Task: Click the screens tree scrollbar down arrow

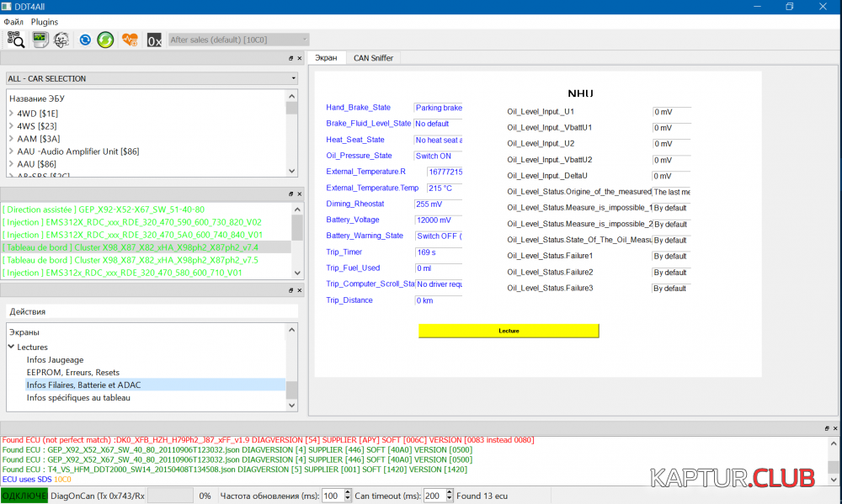Action: [291, 406]
